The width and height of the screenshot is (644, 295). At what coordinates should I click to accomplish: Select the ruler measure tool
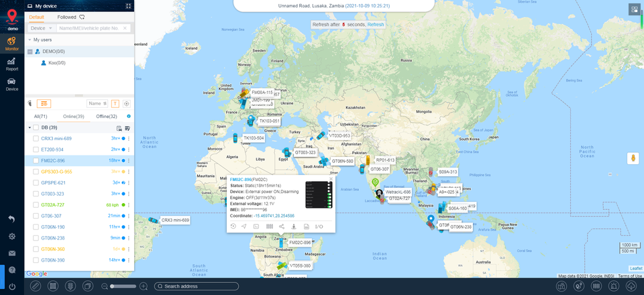coord(36,286)
